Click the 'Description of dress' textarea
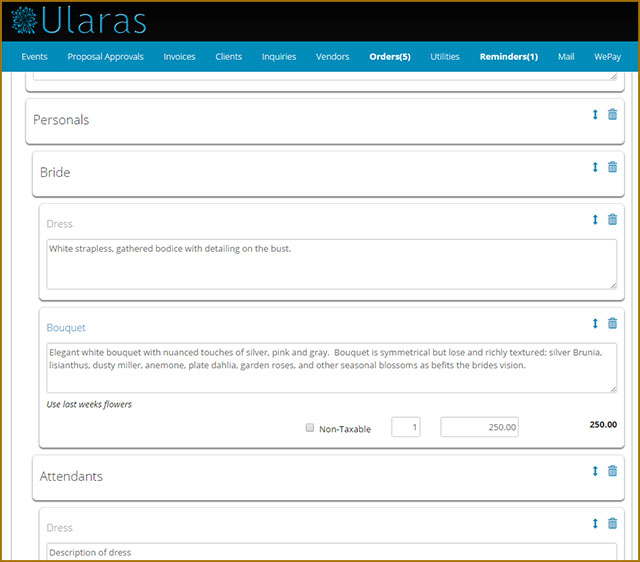 click(x=331, y=552)
